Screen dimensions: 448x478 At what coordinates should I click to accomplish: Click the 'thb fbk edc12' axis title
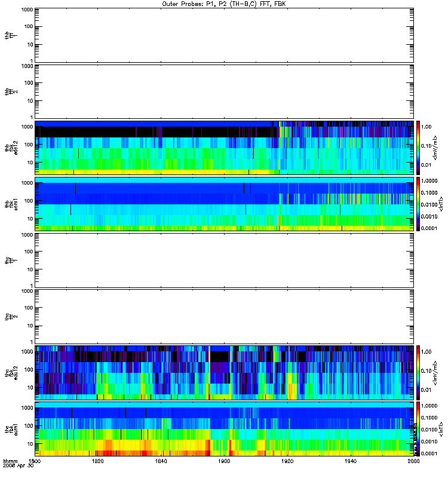click(x=11, y=148)
